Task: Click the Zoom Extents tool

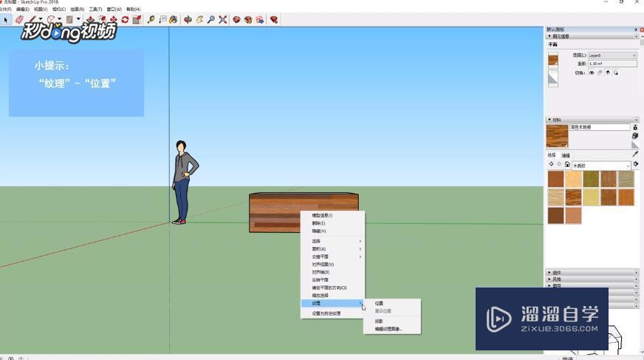Action: pyautogui.click(x=222, y=20)
